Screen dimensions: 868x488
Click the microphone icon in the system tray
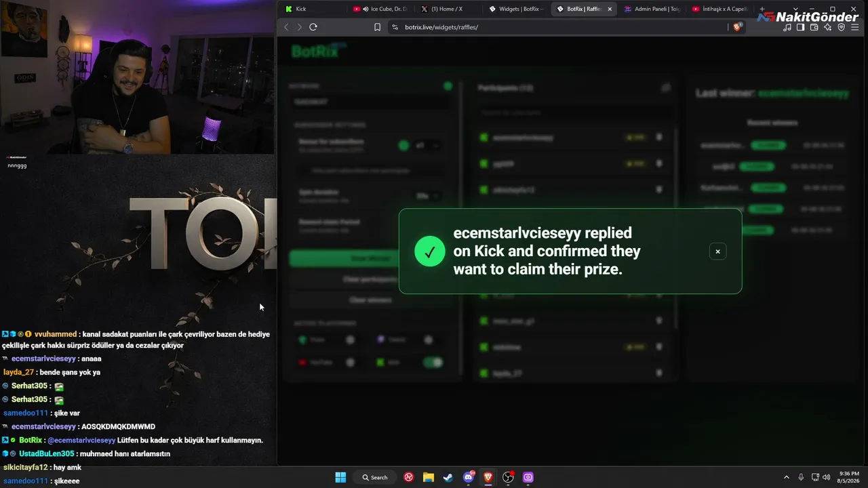801,477
